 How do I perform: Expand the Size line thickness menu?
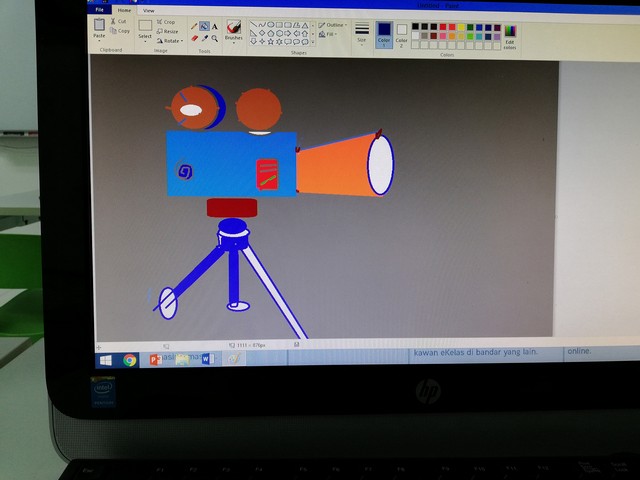tap(362, 32)
